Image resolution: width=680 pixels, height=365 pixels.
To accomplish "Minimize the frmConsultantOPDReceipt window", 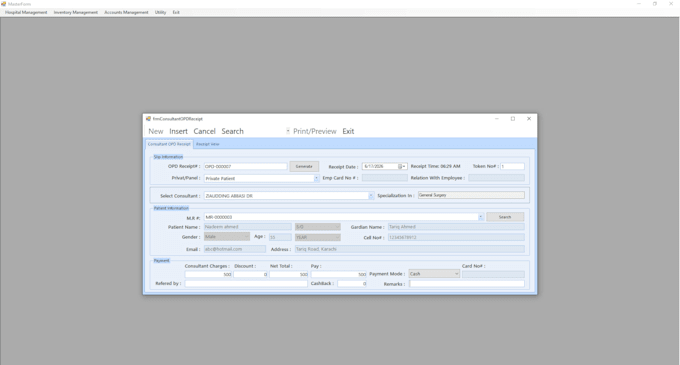I will click(x=497, y=119).
